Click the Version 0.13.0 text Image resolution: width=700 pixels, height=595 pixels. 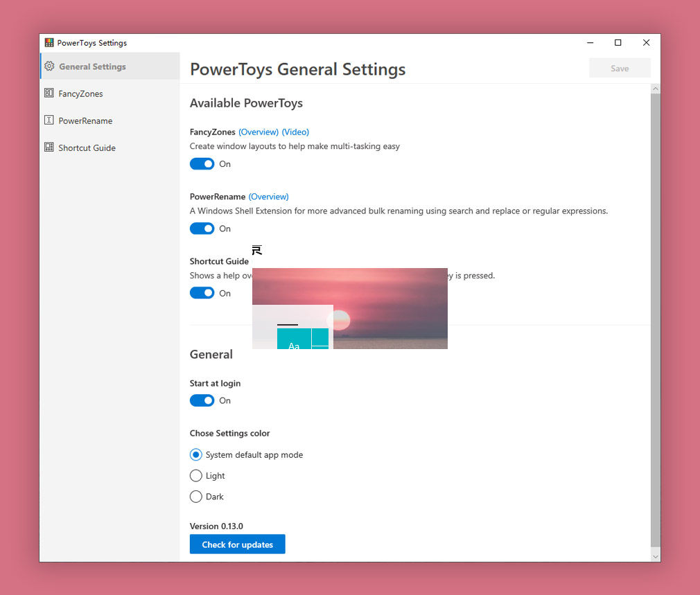pyautogui.click(x=216, y=526)
